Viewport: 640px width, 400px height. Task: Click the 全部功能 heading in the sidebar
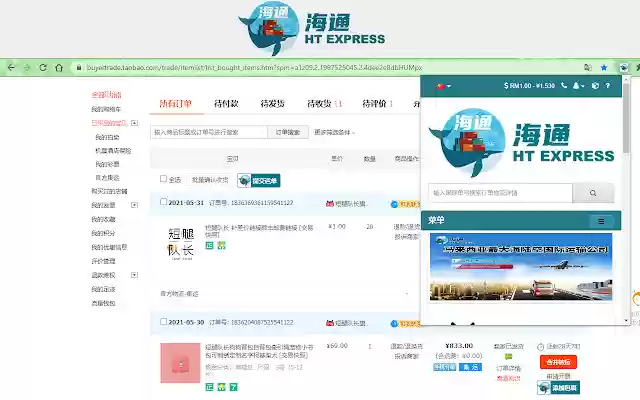(x=106, y=95)
